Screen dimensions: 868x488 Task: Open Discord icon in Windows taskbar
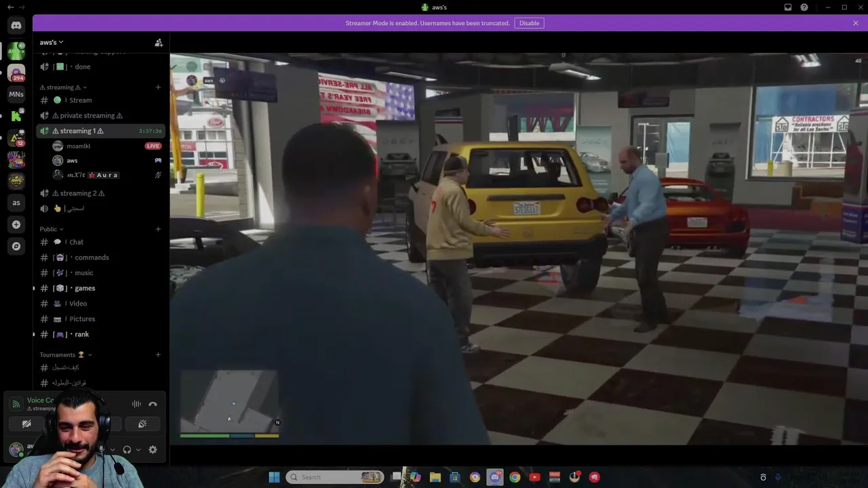tap(495, 477)
